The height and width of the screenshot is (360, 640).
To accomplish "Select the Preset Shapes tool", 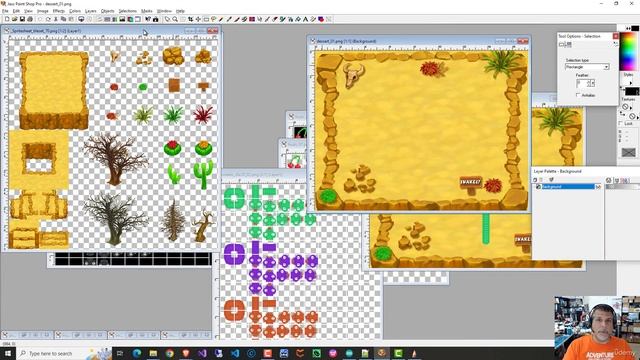I will coord(321,19).
